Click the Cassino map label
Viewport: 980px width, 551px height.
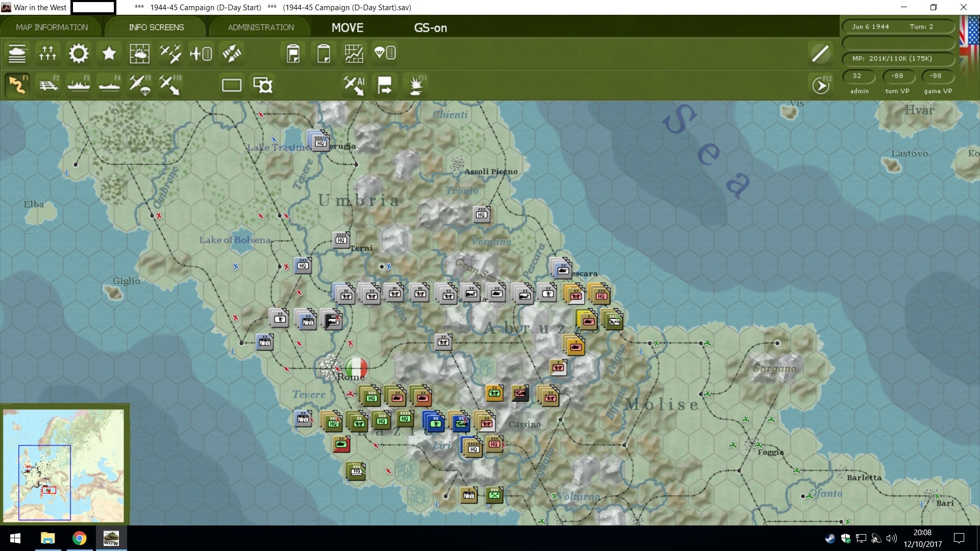point(524,424)
